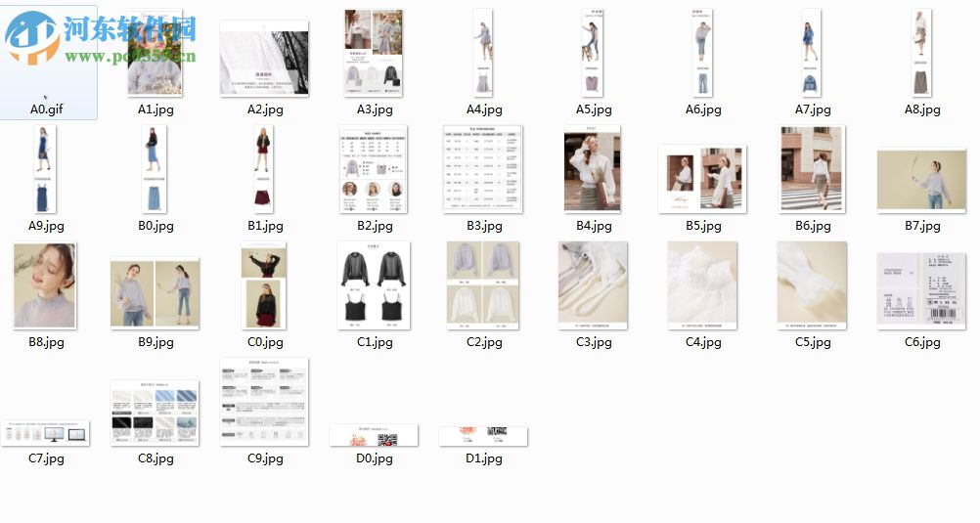Viewport: 980px width, 523px height.
Task: Pick the B7.jpg thumbnail
Action: (922, 181)
